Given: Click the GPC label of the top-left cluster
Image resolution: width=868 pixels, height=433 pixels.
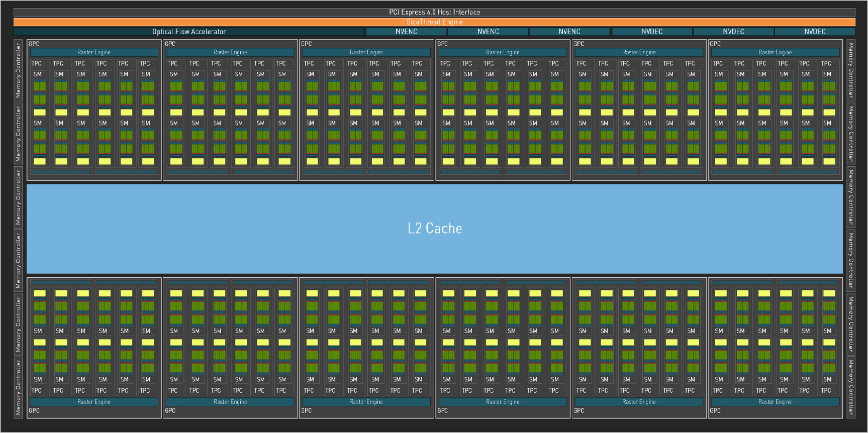Looking at the screenshot, I should 34,44.
